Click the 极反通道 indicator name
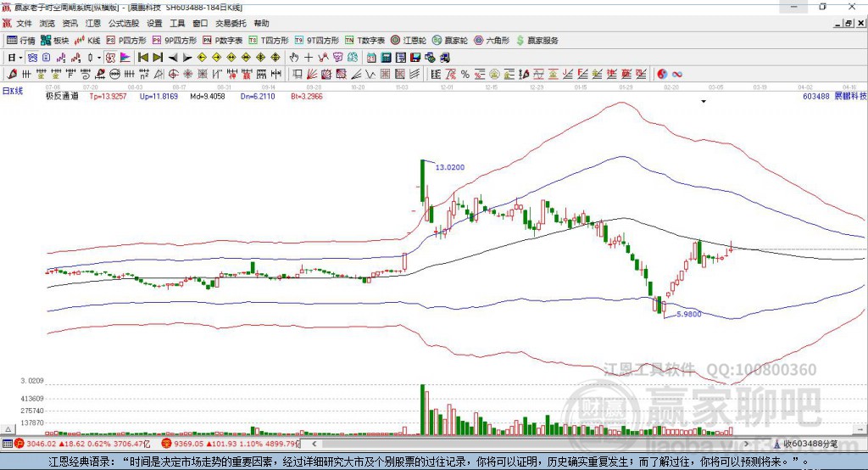The image size is (868, 470). pyautogui.click(x=62, y=96)
